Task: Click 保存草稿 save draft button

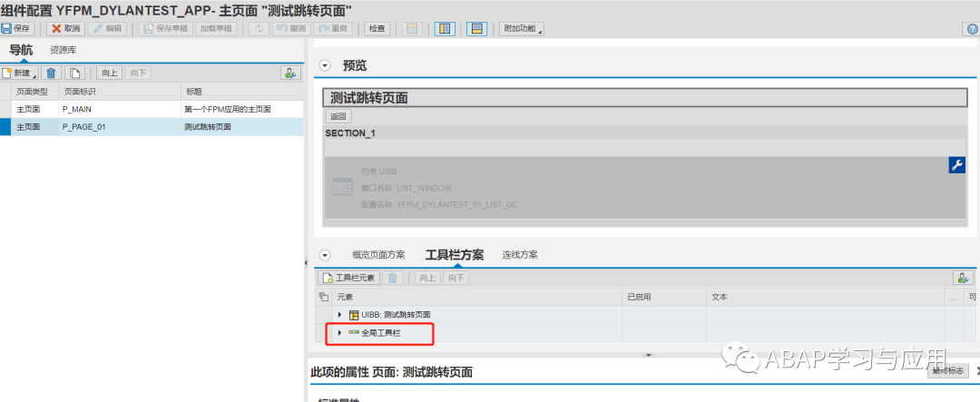Action: click(x=166, y=29)
